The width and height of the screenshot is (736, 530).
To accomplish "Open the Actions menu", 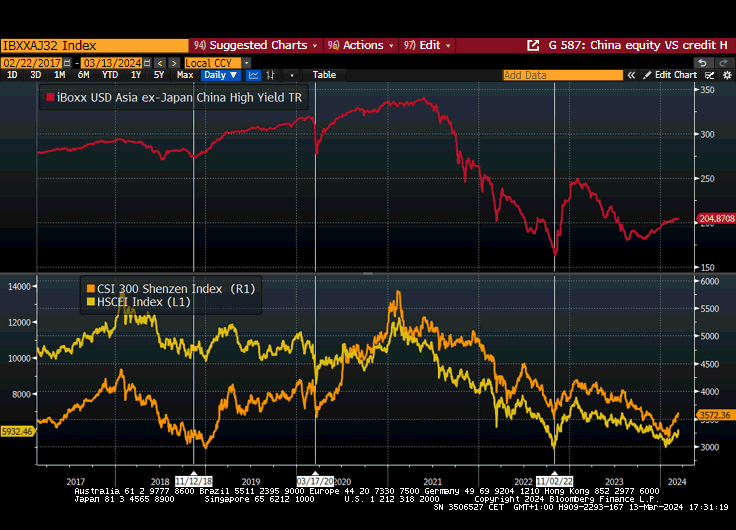I will 360,46.
